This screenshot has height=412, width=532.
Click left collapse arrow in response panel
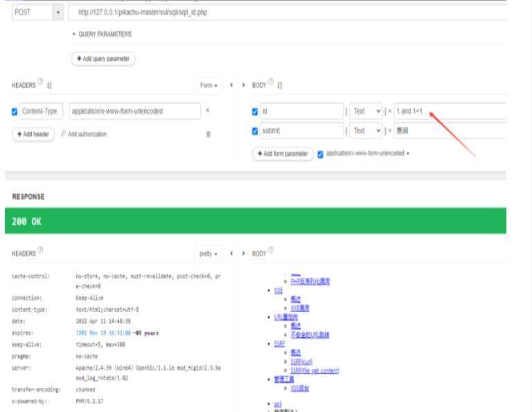231,253
